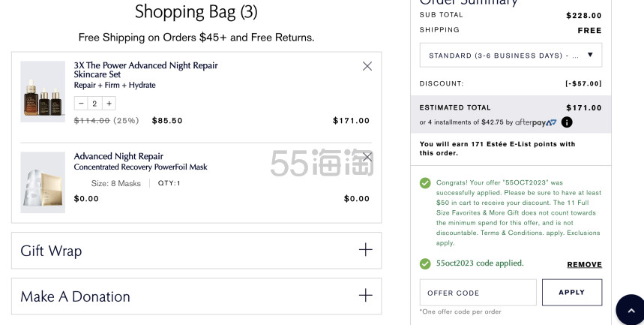Remove the 3X Power Night Repair set
The image size is (644, 325).
click(367, 66)
